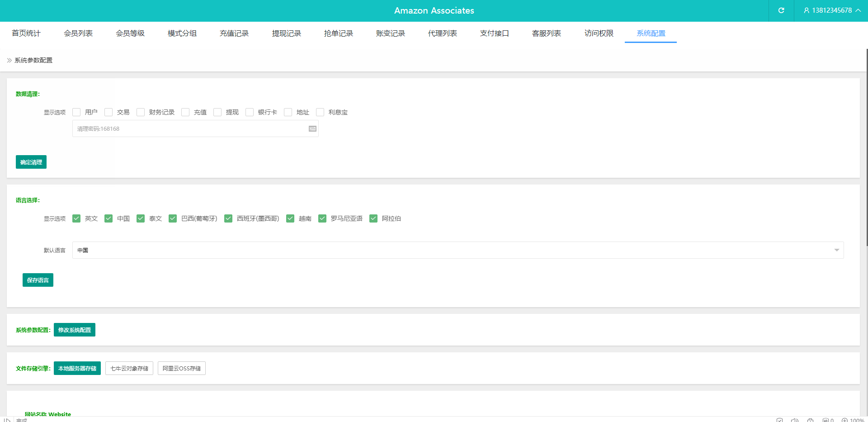The height and width of the screenshot is (422, 868).
Task: Click the breadcrumb double-arrow icon by 系统参数配置
Action: [x=9, y=60]
